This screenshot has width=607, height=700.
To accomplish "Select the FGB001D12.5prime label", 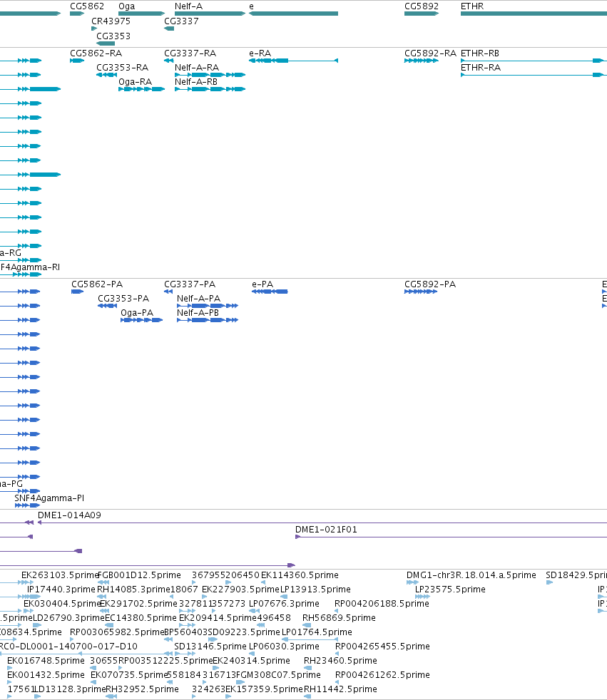I will click(139, 575).
